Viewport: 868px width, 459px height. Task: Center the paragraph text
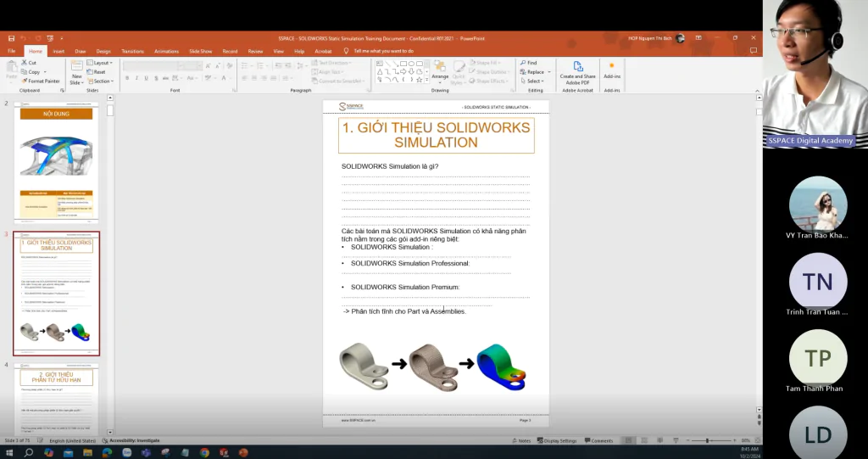point(254,78)
